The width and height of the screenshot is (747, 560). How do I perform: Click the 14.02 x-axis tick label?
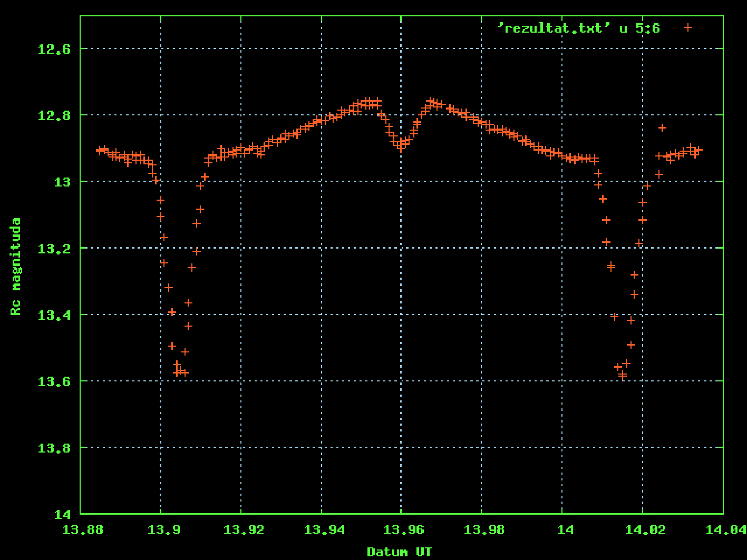click(x=645, y=529)
